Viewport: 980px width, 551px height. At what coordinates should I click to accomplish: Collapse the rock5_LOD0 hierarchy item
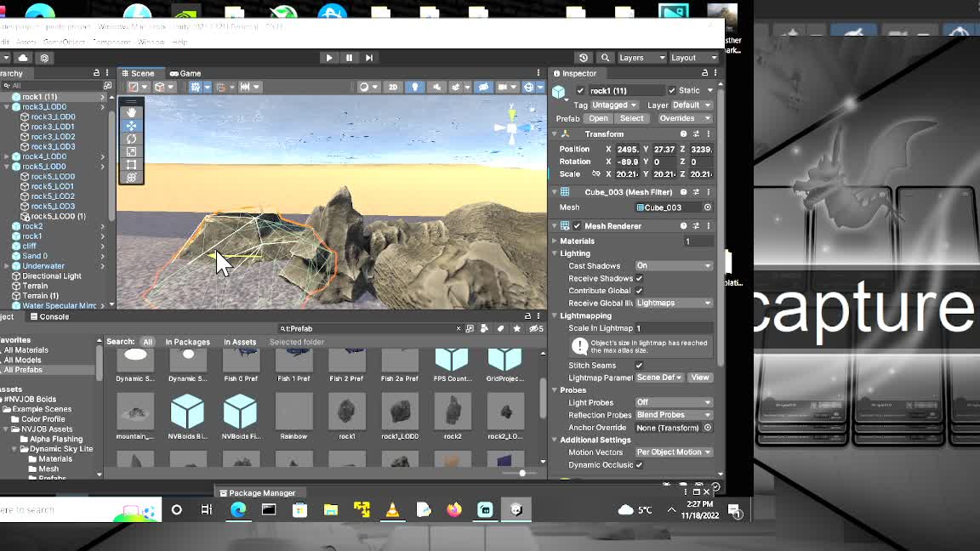click(7, 167)
